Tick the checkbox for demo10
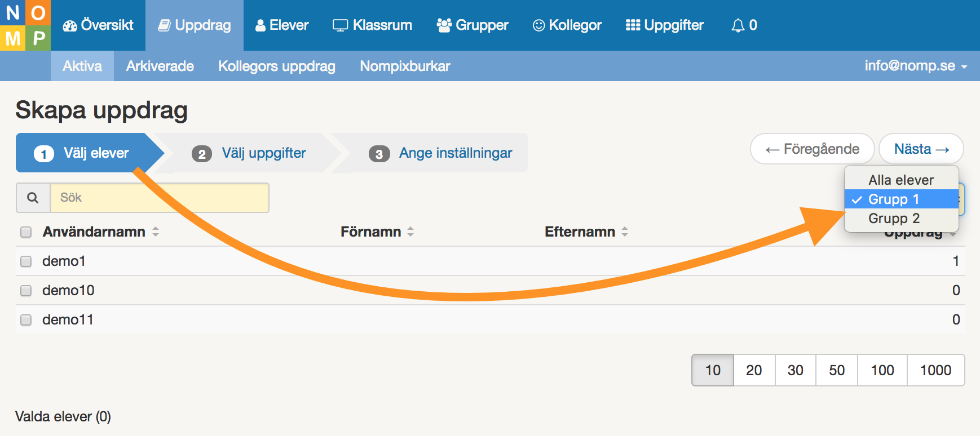 (26, 291)
